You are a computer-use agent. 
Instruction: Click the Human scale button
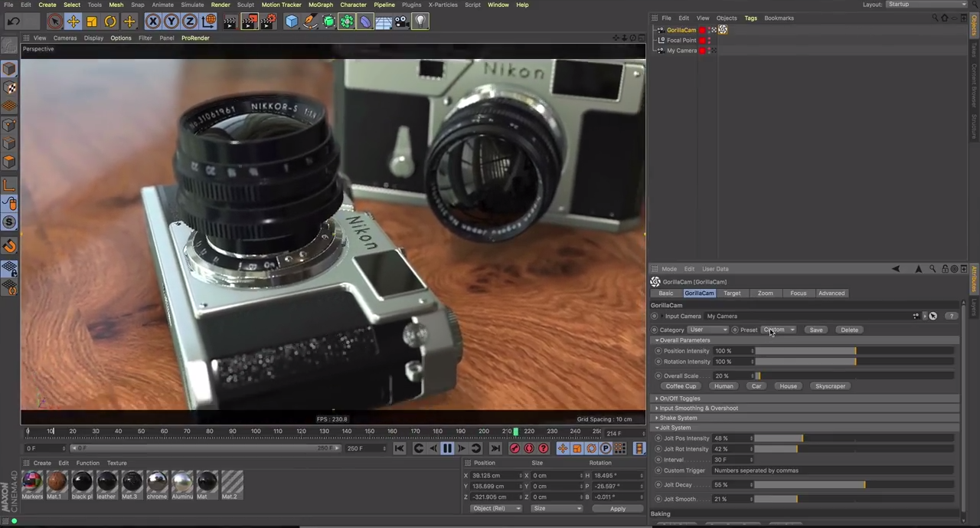pyautogui.click(x=724, y=386)
